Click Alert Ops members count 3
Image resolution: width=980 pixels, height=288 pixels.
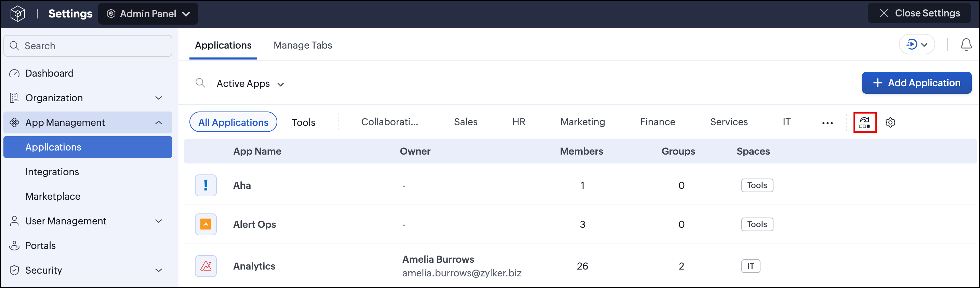pyautogui.click(x=582, y=224)
